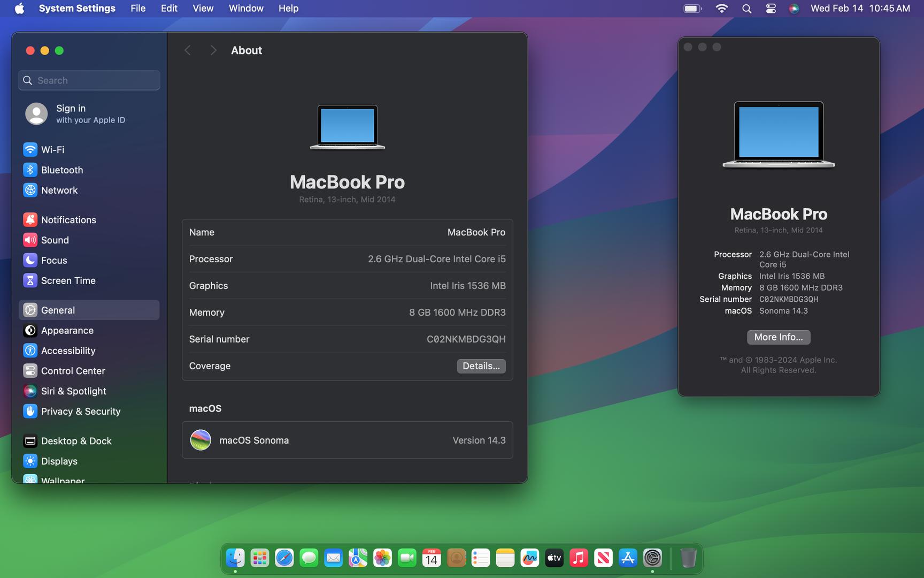Open the Window menu in menu bar
Screen dimensions: 924x578
pos(246,9)
